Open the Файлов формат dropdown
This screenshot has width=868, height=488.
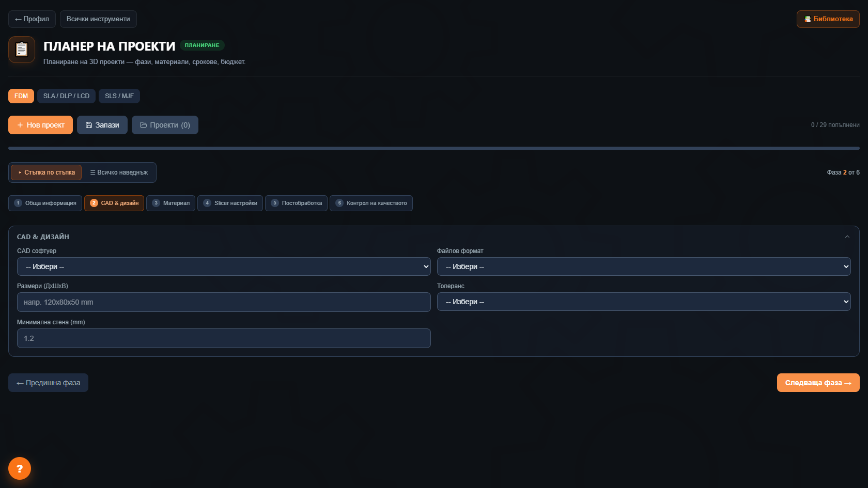(644, 266)
